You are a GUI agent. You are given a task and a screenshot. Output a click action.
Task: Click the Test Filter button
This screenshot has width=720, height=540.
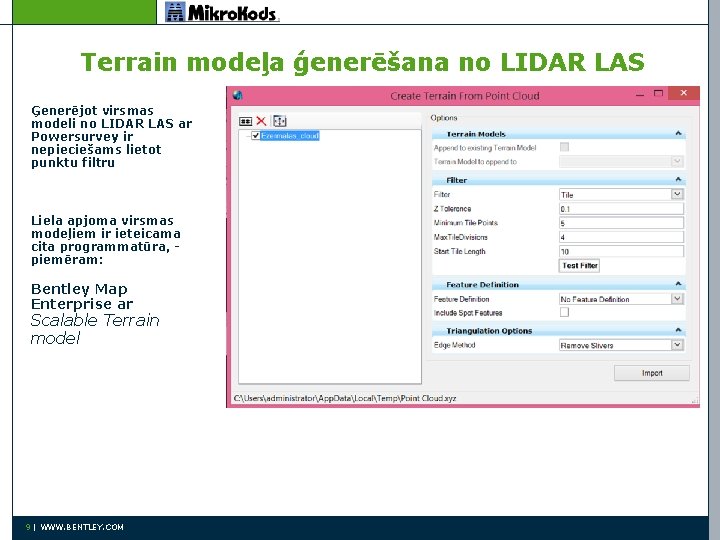579,265
